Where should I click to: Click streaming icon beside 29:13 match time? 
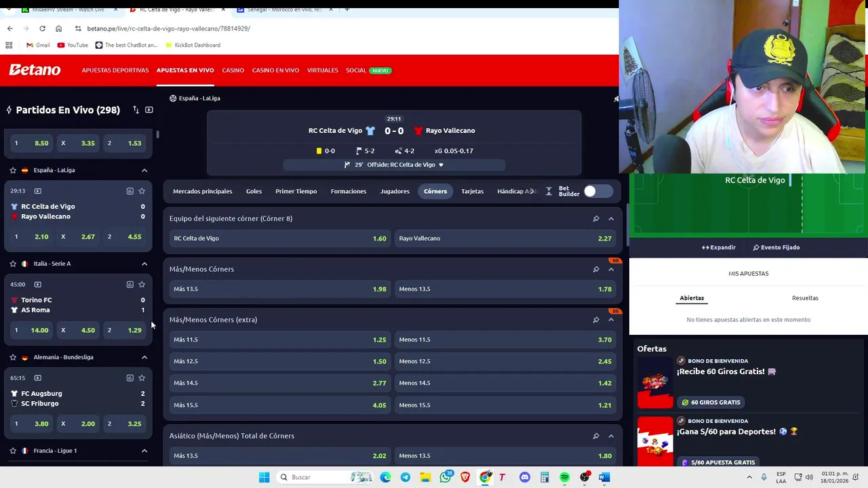[38, 191]
